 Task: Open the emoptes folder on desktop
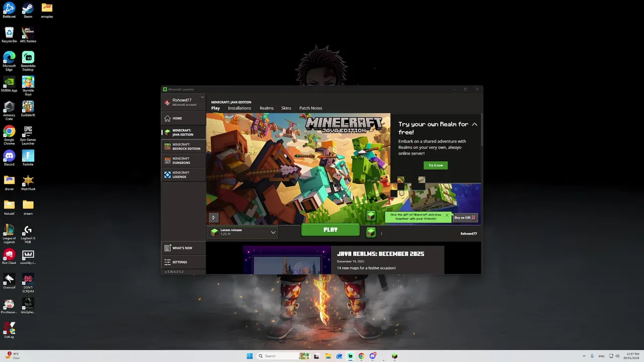click(x=47, y=11)
